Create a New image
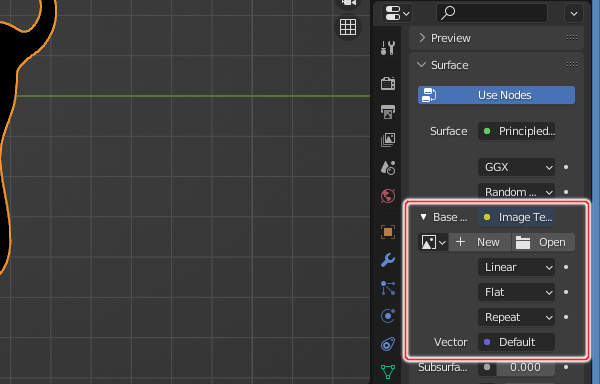The height and width of the screenshot is (384, 600). pyautogui.click(x=479, y=242)
